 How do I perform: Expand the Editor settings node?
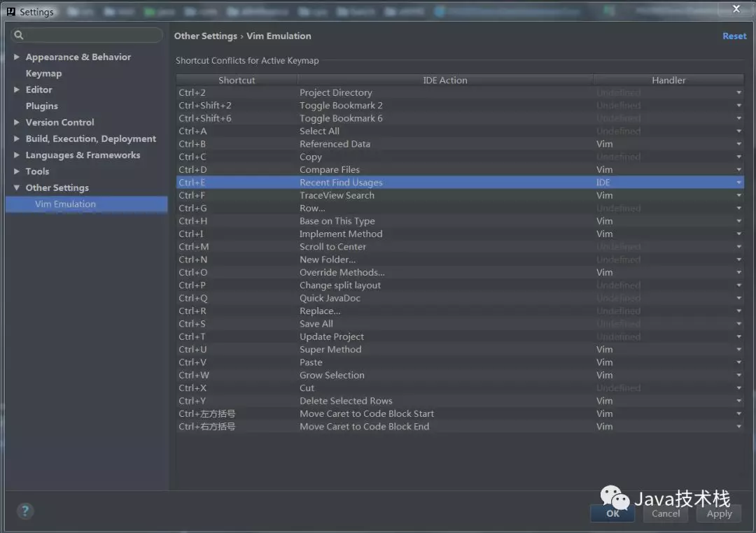[17, 90]
